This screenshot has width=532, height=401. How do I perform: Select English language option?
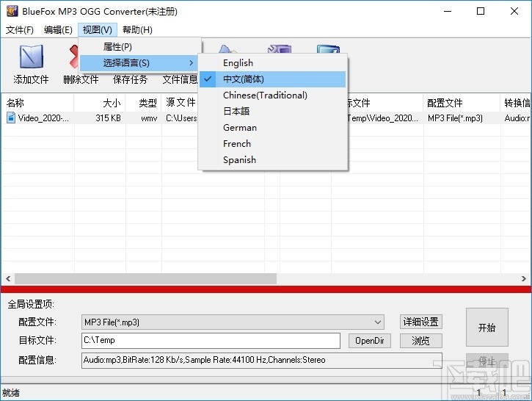tap(272, 63)
